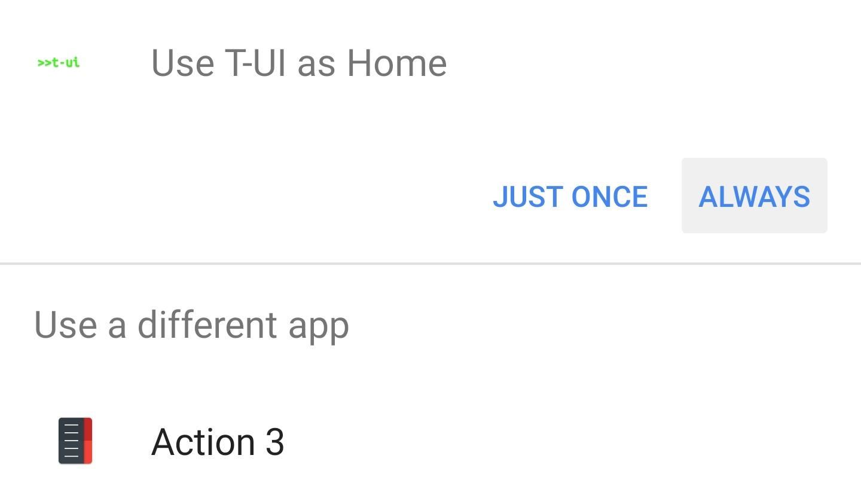Tap the divider line under the action buttons
The image size is (861, 504).
(x=430, y=263)
